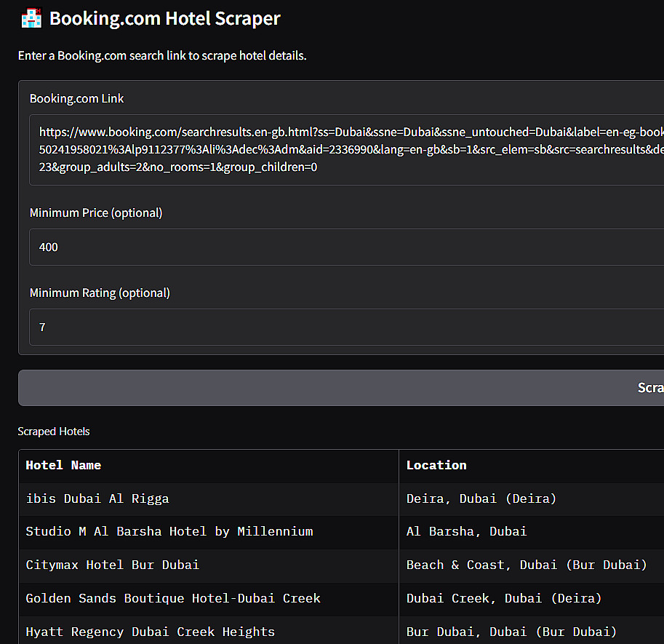Click the hotel emoji icon in title
Image resolution: width=664 pixels, height=644 pixels.
tap(32, 18)
